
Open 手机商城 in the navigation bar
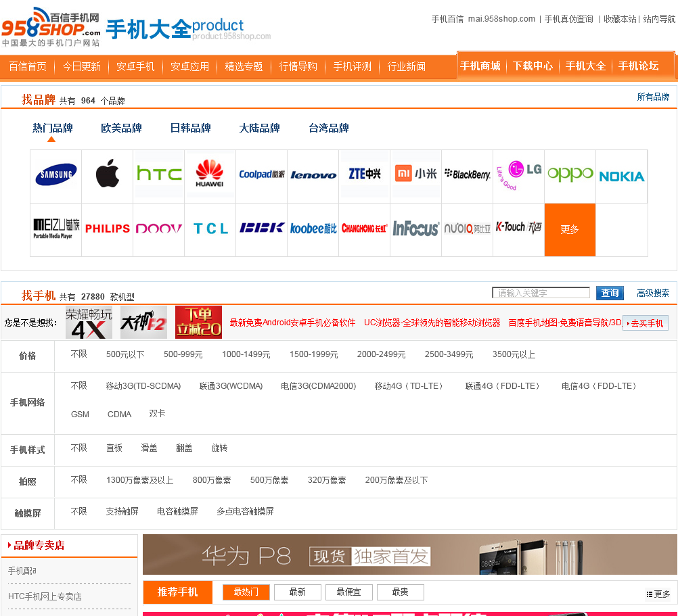pos(480,66)
